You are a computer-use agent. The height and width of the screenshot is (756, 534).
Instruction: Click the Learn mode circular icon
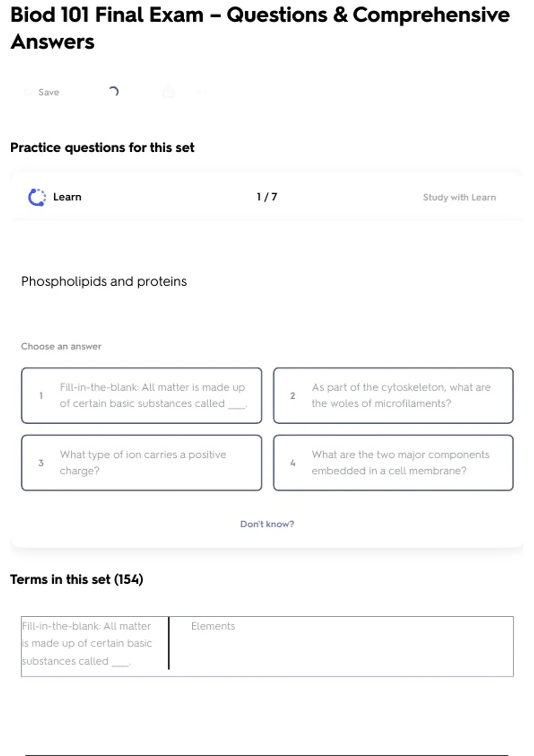click(37, 197)
